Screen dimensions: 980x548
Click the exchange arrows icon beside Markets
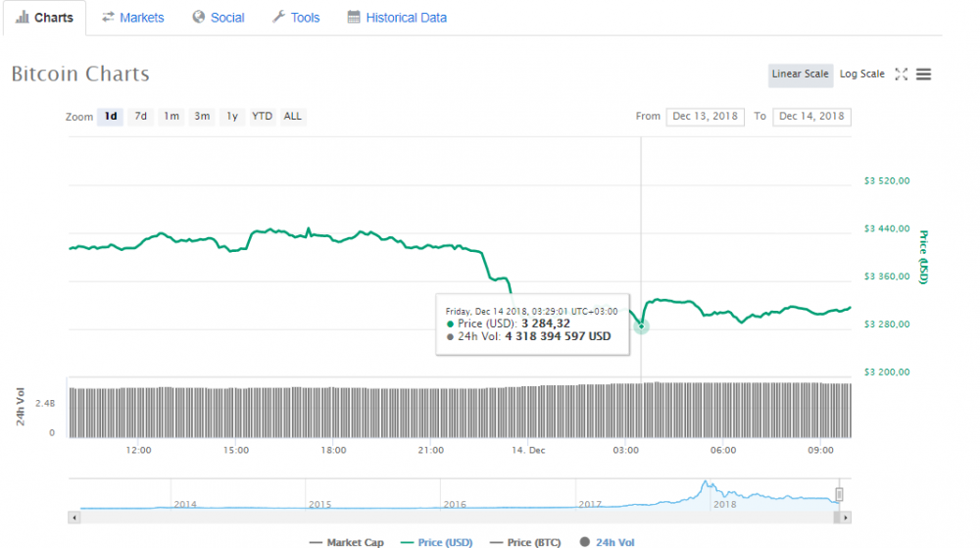coord(108,17)
